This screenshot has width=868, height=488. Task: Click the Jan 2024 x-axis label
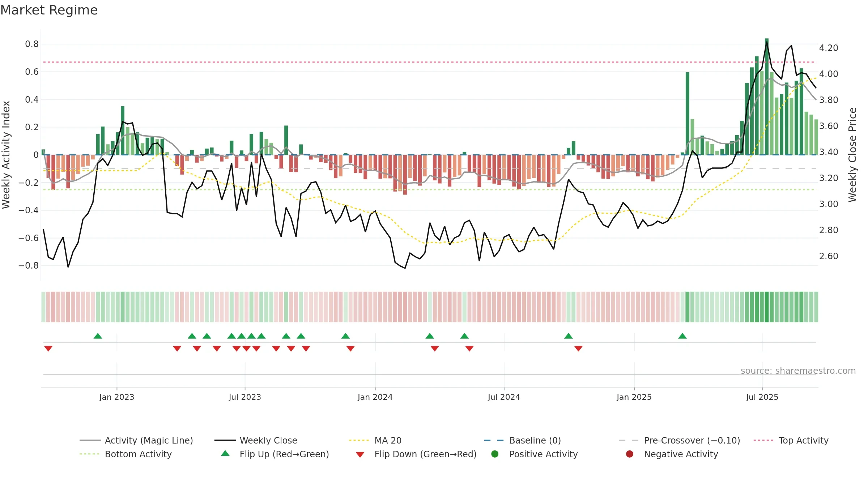coord(375,397)
